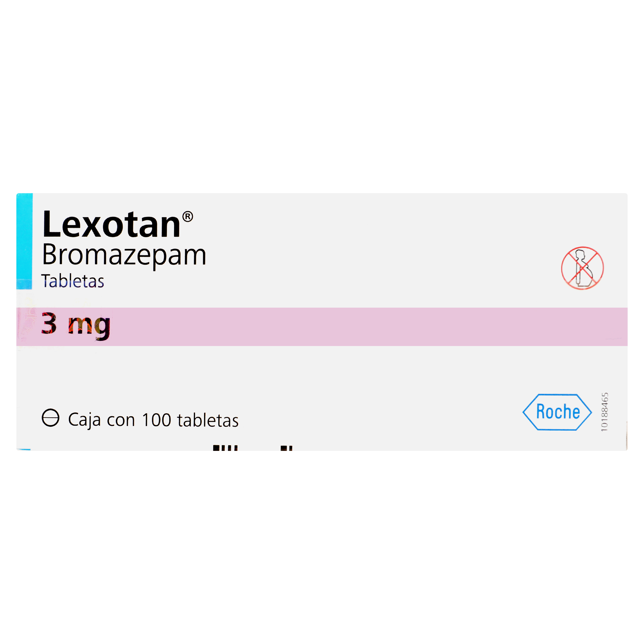
Task: Click the vertical code 10188465
Action: tap(604, 412)
